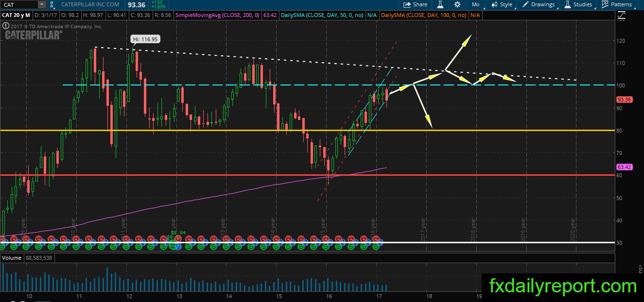Open the Patterns menu
644x302 pixels.
pyautogui.click(x=616, y=4)
